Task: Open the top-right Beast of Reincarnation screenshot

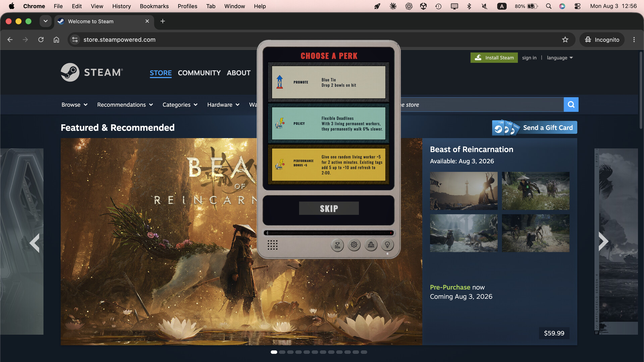Action: coord(536,191)
